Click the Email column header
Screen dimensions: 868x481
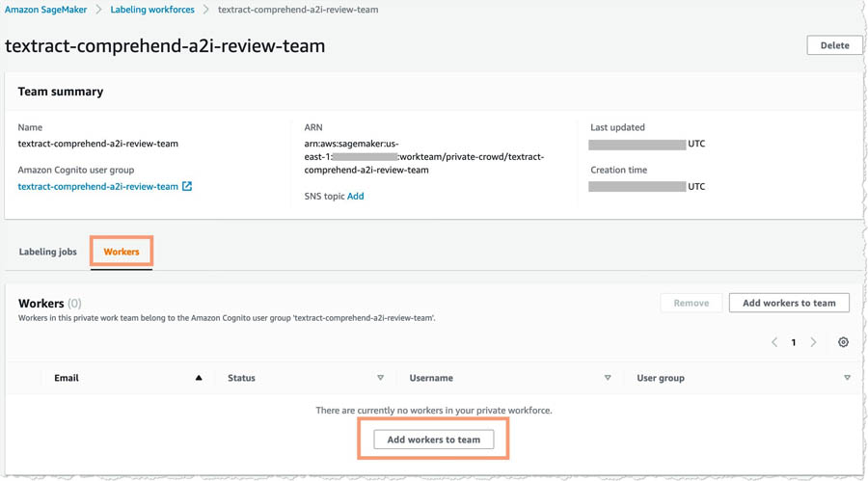67,378
